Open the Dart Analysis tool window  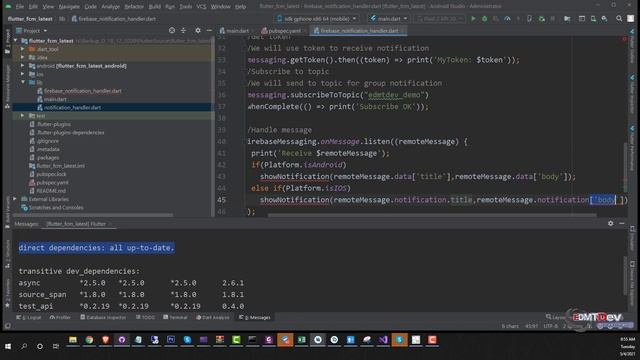[x=213, y=317]
